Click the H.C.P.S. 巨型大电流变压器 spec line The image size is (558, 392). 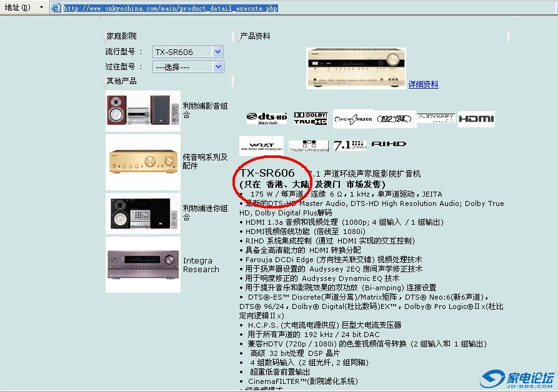(x=321, y=325)
